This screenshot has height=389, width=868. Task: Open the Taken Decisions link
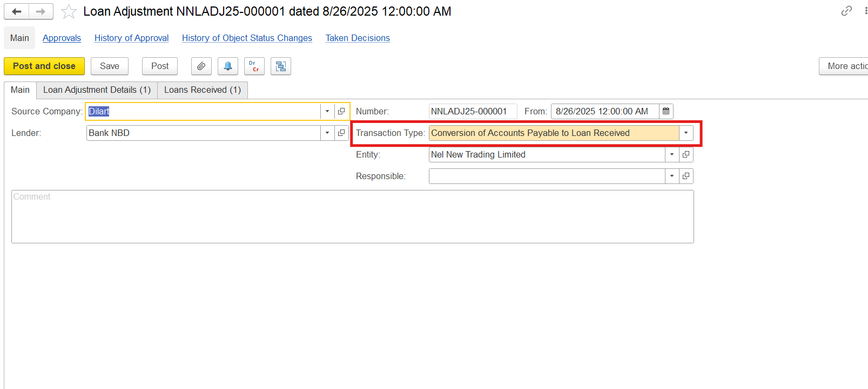[x=358, y=38]
